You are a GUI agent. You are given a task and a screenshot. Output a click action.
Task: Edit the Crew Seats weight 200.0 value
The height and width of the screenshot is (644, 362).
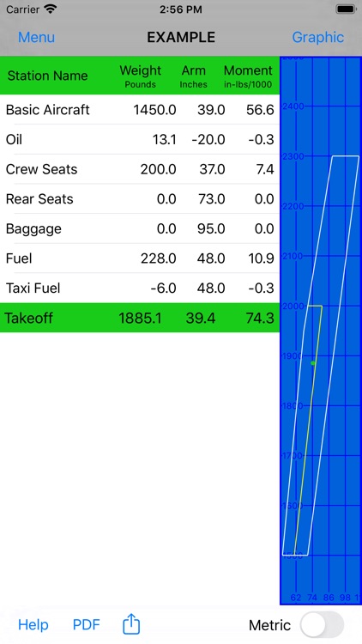point(158,169)
